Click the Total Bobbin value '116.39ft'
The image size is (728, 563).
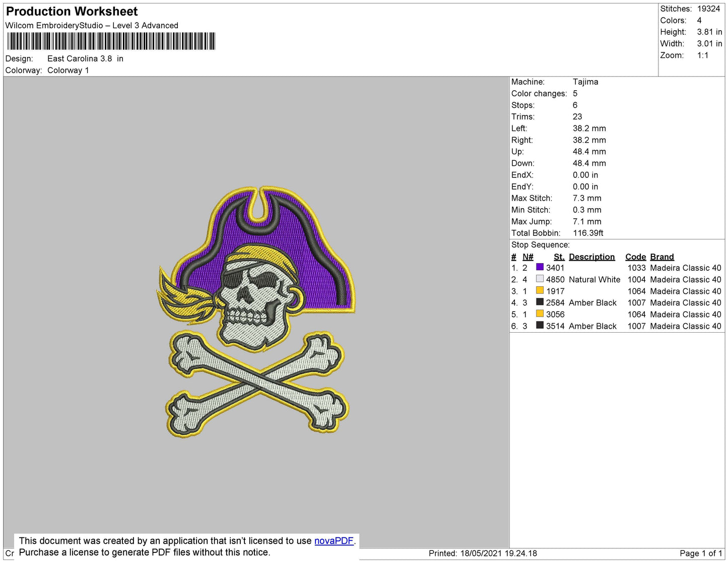tap(588, 233)
